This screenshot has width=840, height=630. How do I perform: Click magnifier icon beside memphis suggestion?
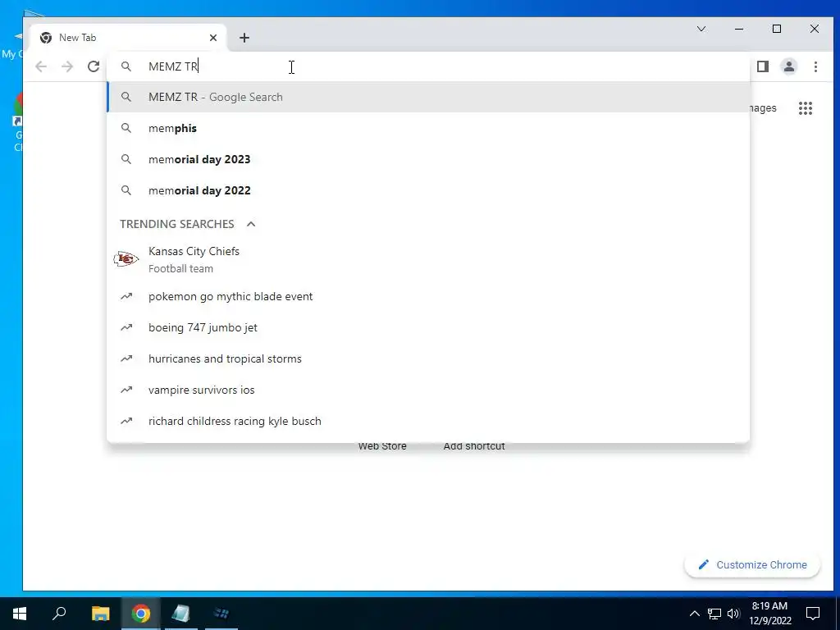(126, 128)
